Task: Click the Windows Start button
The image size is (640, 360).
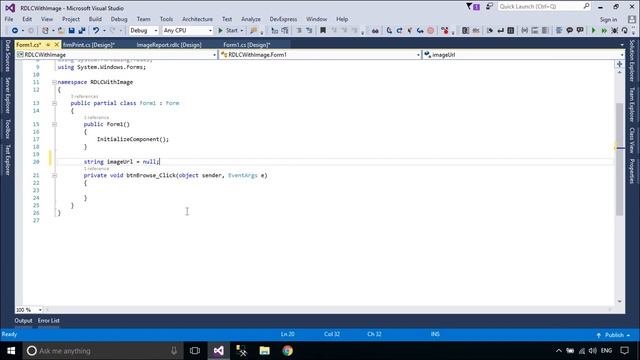Action: click(x=11, y=351)
